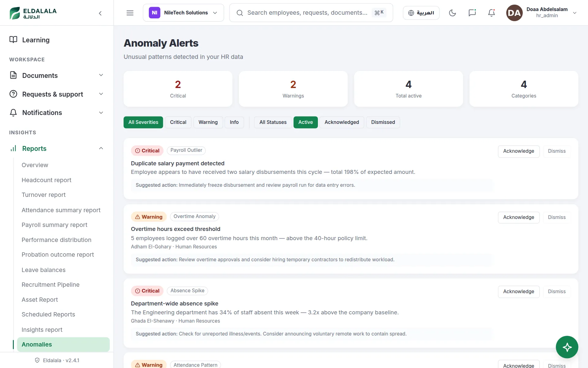The image size is (588, 368).
Task: Open Doaa Abdelsalam account dropdown chevron
Action: click(x=575, y=13)
